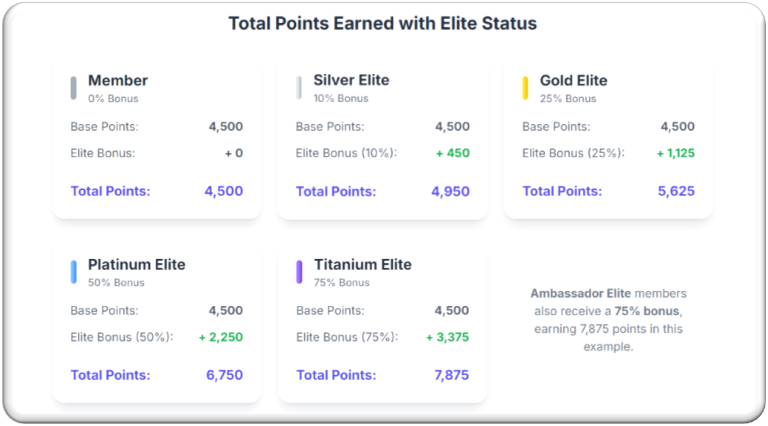Screen dimensions: 768x426
Task: Click the Total Points Earned heading
Action: (383, 23)
